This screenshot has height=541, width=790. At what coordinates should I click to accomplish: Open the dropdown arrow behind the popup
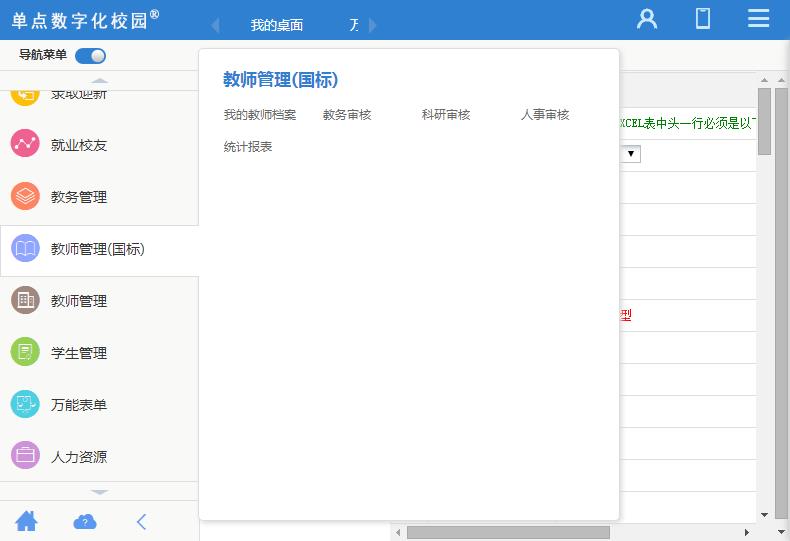[x=630, y=154]
